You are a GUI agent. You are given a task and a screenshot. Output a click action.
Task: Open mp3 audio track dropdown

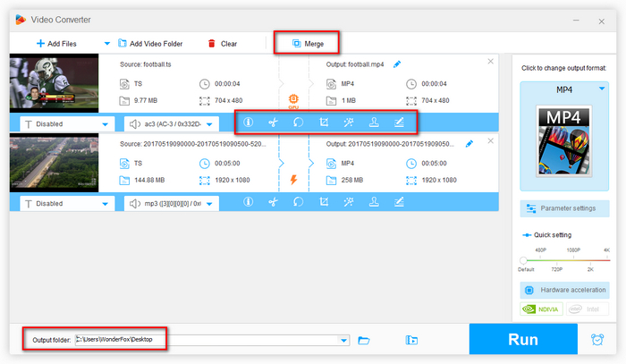click(172, 204)
